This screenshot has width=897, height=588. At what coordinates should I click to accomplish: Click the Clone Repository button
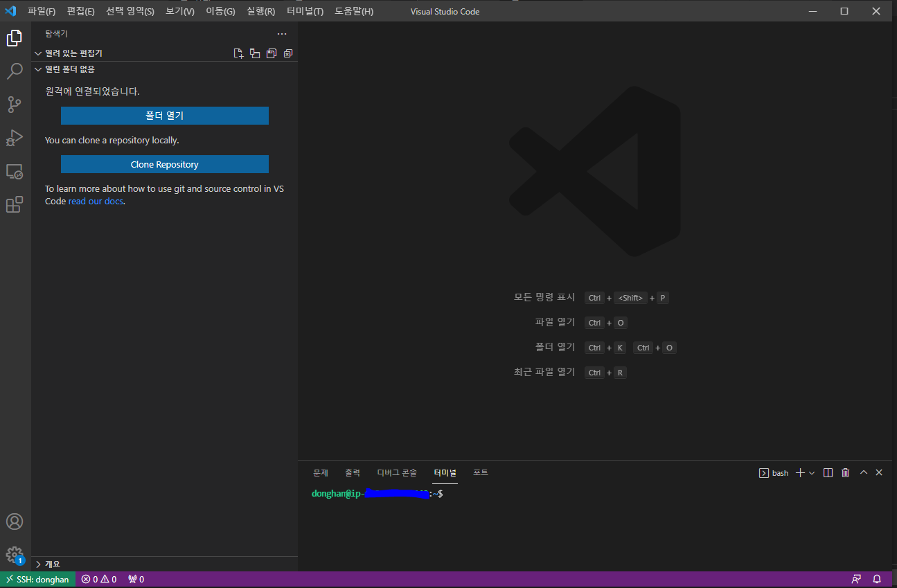tap(165, 164)
